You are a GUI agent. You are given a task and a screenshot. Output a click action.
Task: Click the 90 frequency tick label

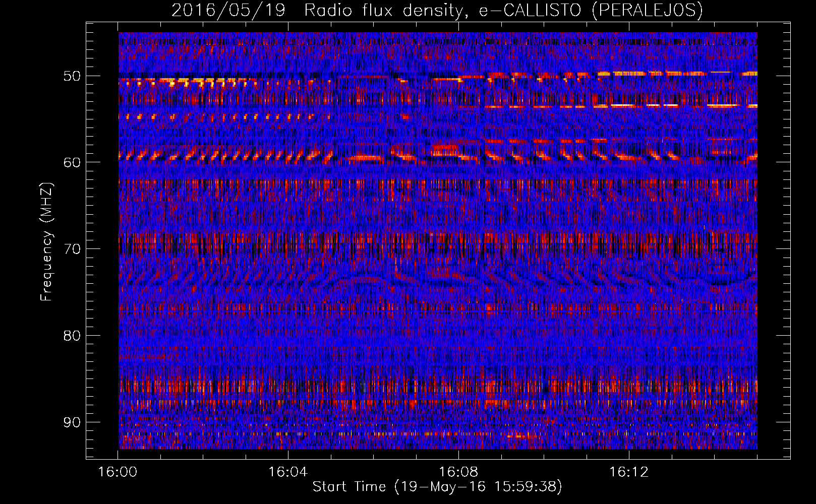pos(72,422)
